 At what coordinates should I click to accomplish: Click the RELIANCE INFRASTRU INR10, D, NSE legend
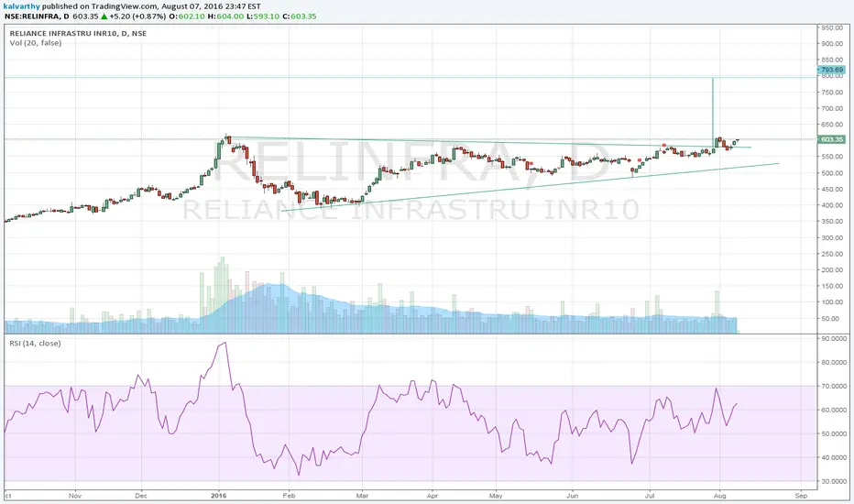78,33
